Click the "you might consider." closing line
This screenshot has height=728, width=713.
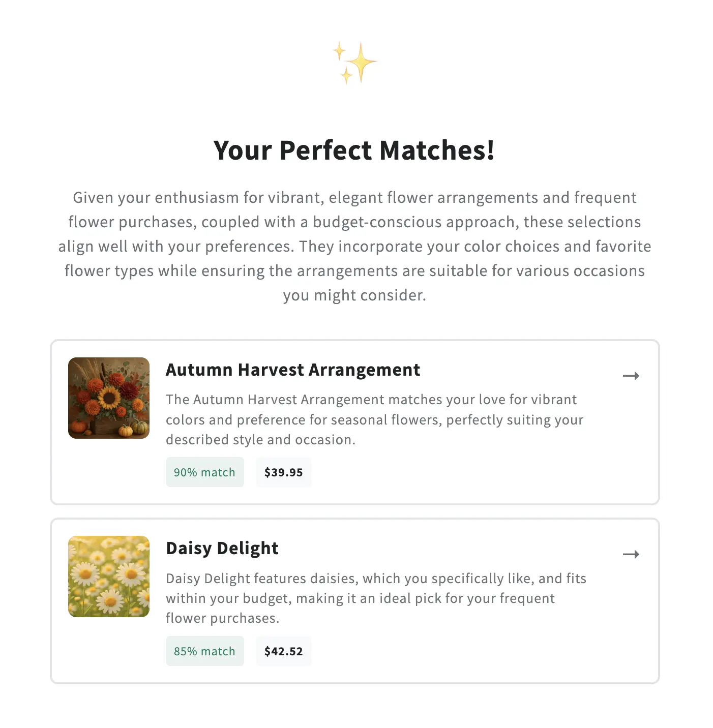coord(354,295)
